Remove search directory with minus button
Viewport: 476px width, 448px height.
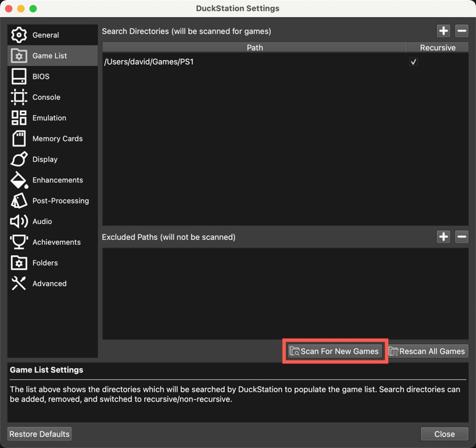462,31
